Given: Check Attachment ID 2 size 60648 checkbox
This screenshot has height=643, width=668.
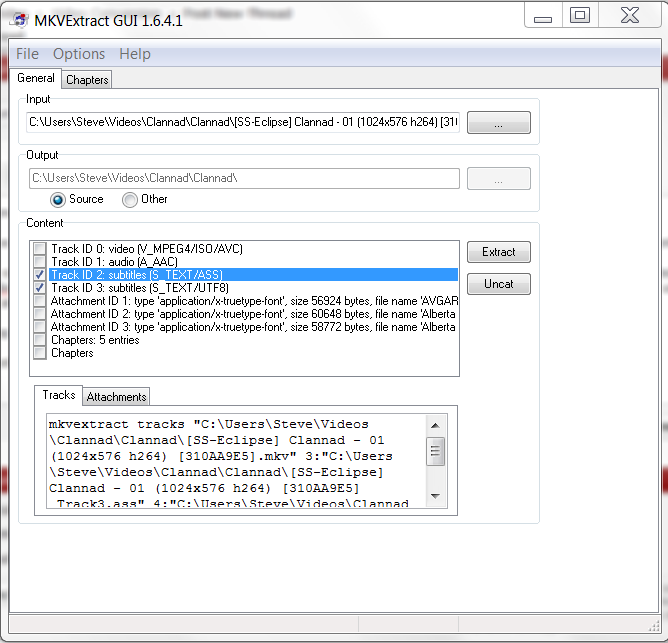Looking at the screenshot, I should pos(40,314).
